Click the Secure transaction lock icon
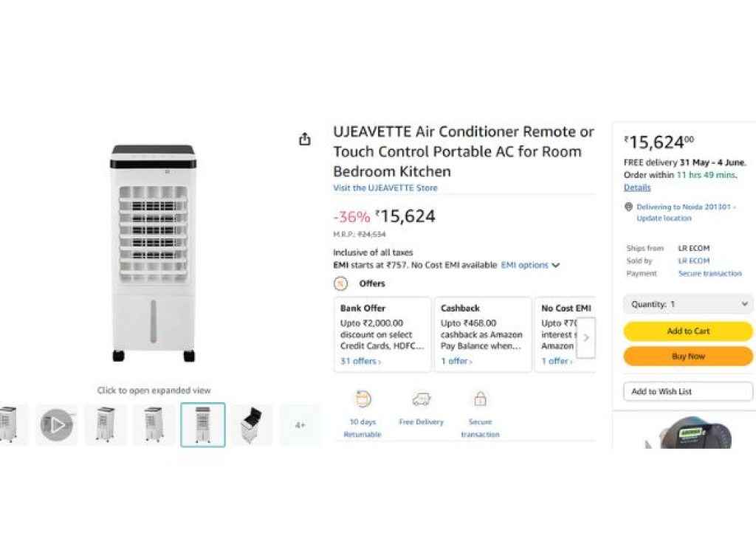 (x=480, y=400)
